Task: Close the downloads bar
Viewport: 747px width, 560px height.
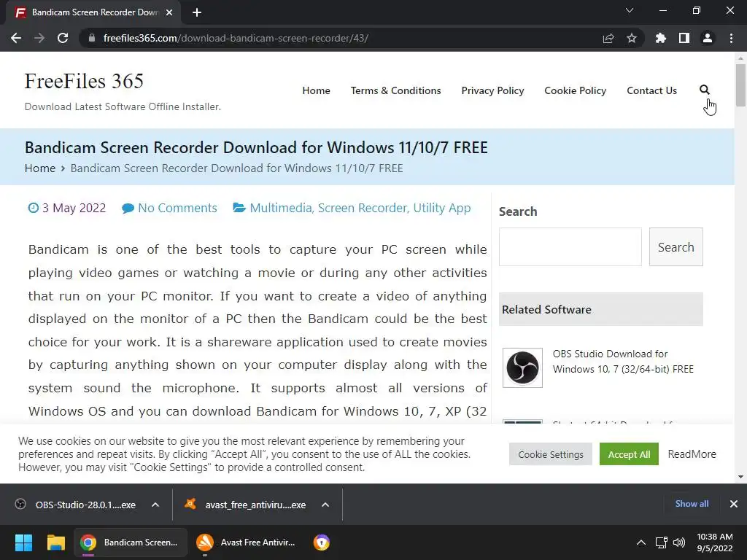Action: tap(734, 504)
